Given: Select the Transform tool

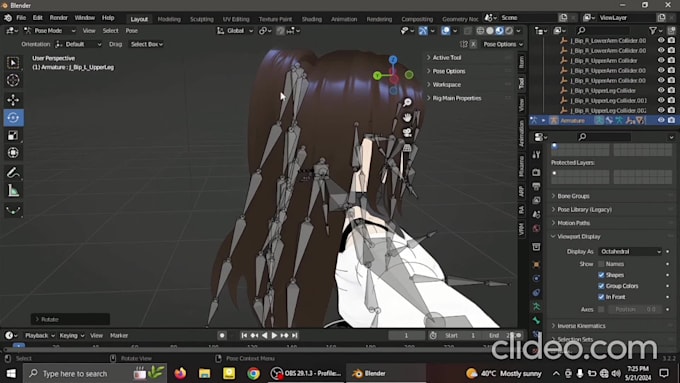Looking at the screenshot, I should 13,153.
